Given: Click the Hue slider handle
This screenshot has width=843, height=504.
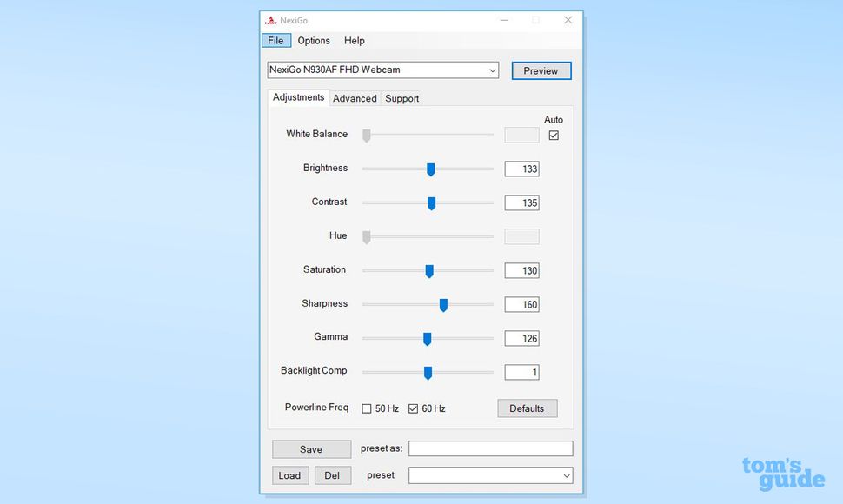Looking at the screenshot, I should 367,237.
